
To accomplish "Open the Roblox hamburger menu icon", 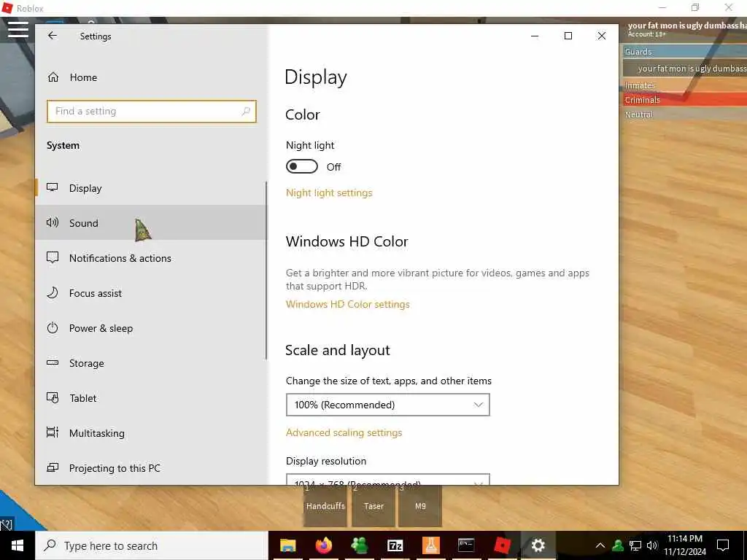I will coord(18,29).
